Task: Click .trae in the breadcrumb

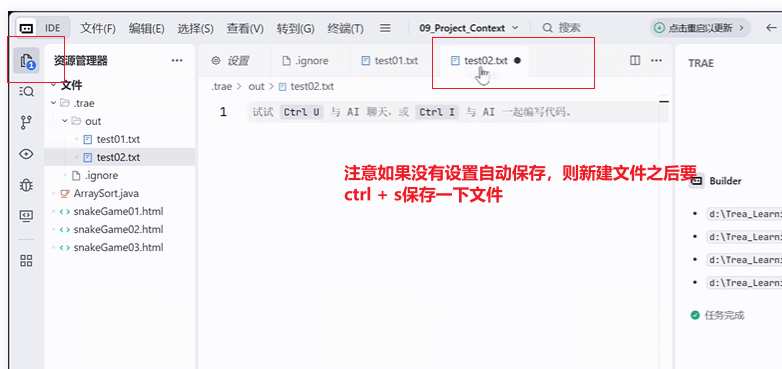Action: tap(221, 86)
